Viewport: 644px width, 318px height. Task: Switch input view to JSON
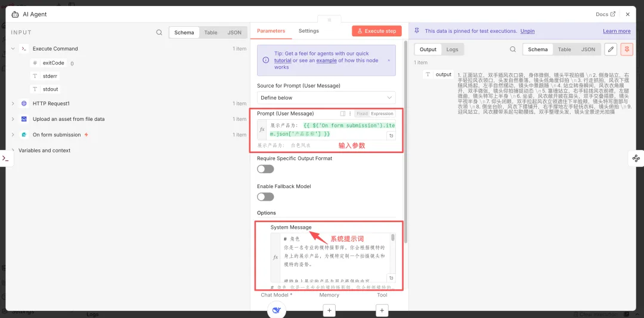(x=234, y=32)
